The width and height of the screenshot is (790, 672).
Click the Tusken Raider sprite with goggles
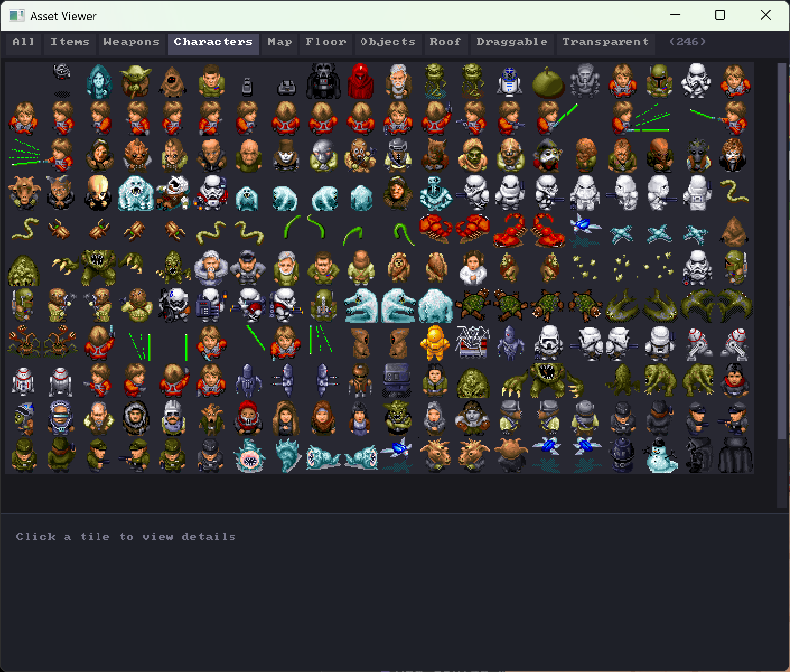[360, 156]
